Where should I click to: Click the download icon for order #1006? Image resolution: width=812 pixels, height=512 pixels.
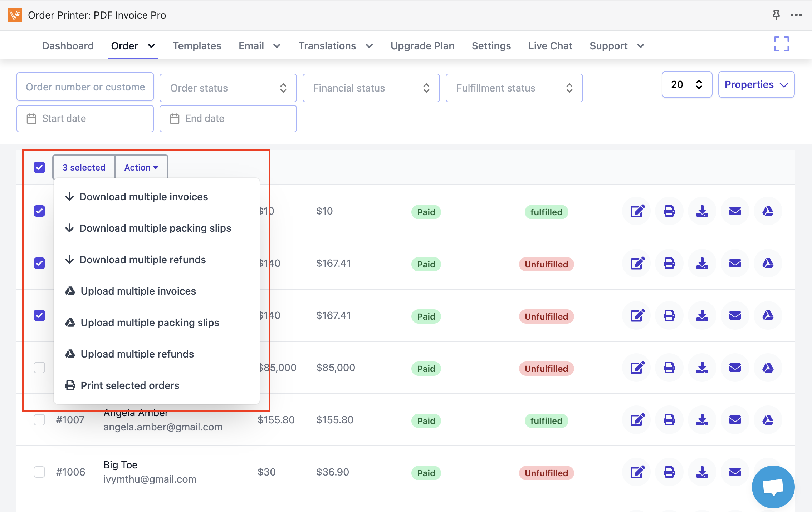702,472
